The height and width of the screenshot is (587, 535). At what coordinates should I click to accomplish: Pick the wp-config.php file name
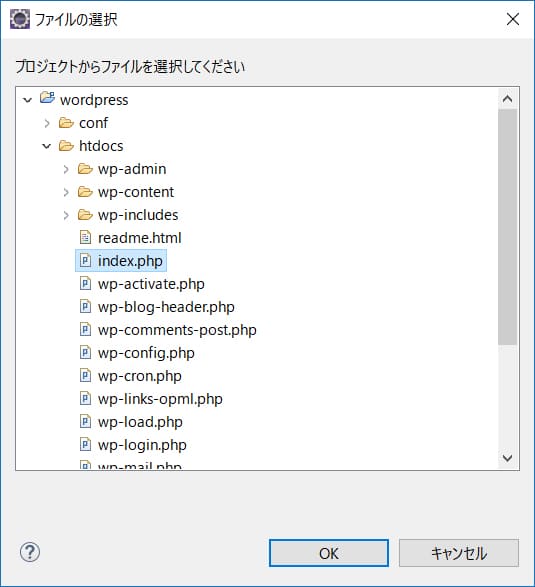[x=146, y=353]
